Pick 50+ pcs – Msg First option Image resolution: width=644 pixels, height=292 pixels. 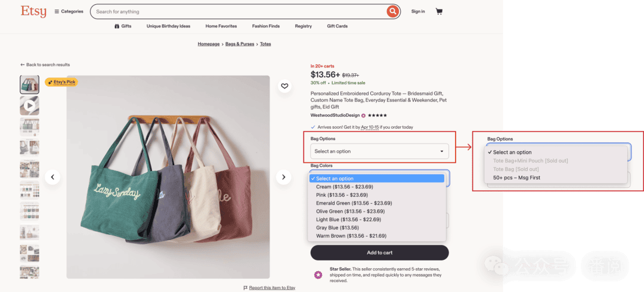pos(516,178)
